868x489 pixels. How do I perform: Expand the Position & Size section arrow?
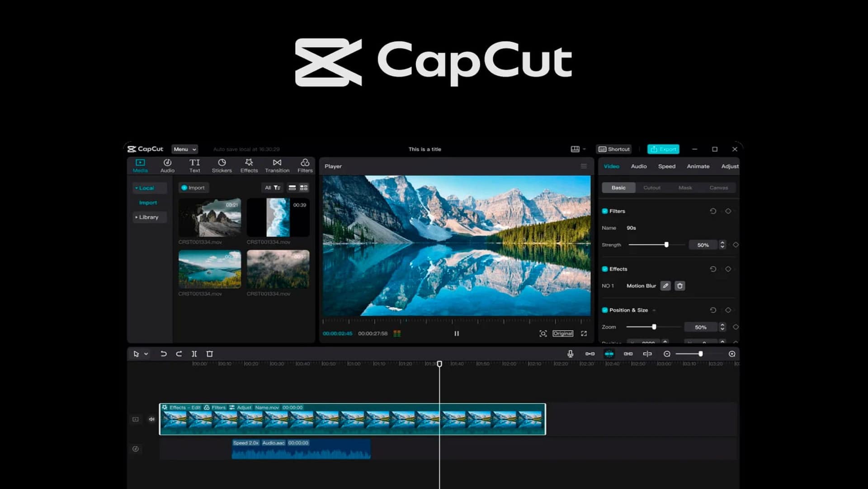pyautogui.click(x=654, y=310)
